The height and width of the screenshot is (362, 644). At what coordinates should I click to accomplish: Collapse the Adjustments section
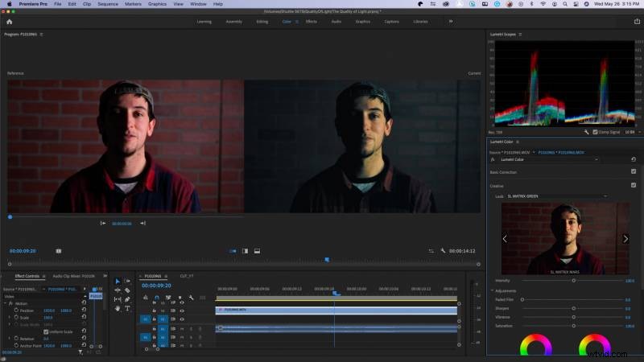493,290
